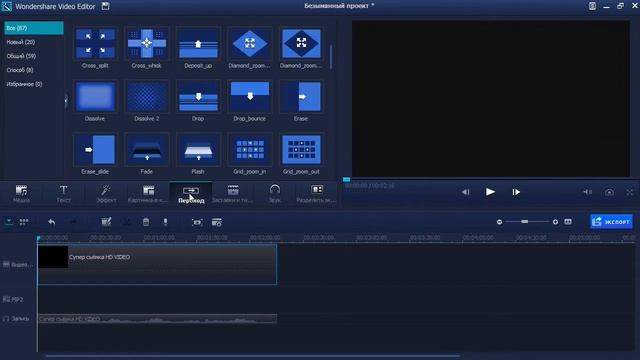
Task: Select the PIP2 track header
Action: coord(13,299)
